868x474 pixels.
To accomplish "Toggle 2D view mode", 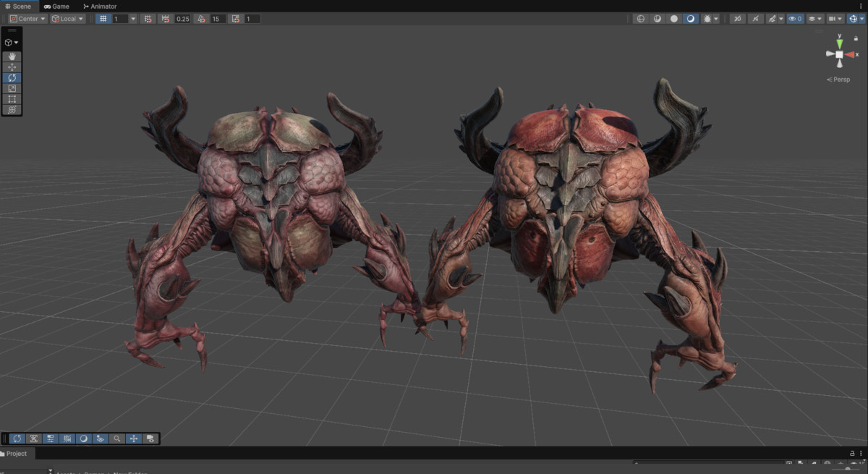I will (x=737, y=19).
